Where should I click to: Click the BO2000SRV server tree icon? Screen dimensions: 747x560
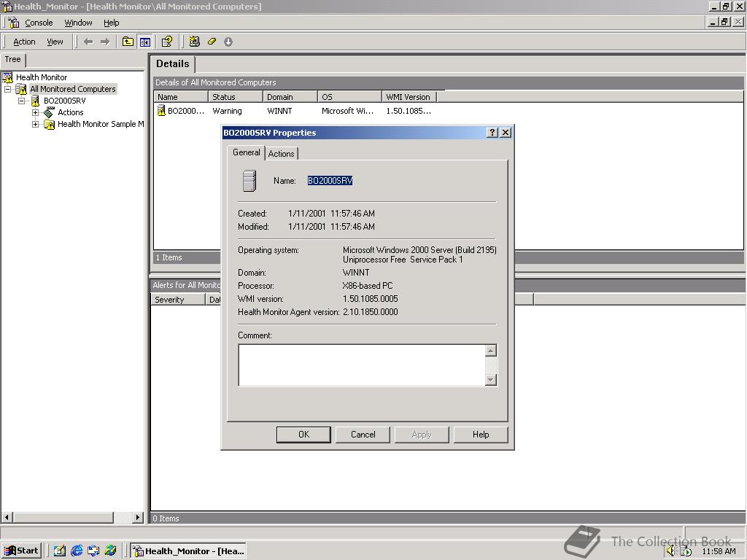35,101
